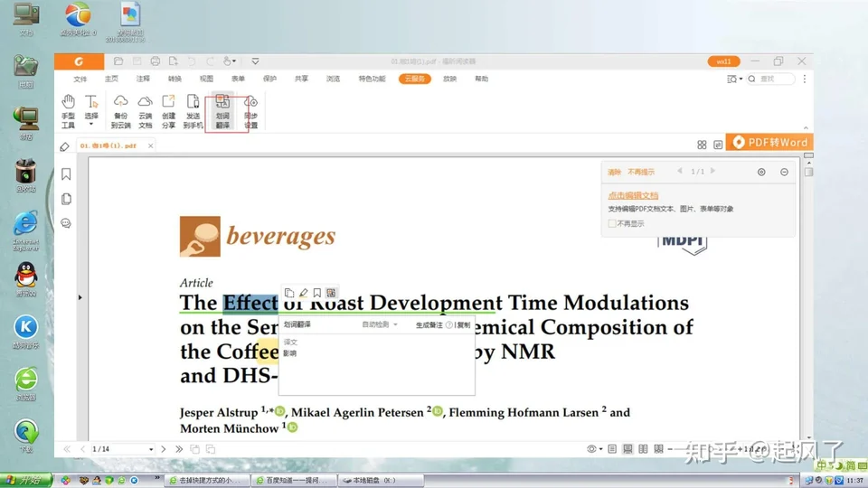
Task: Click the copy icon in selection popup toolbar
Action: tap(289, 293)
